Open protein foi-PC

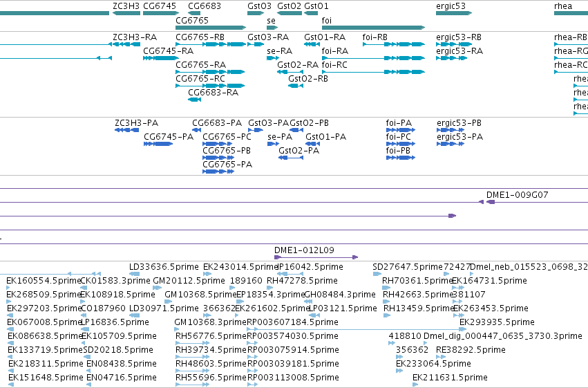[x=401, y=144]
